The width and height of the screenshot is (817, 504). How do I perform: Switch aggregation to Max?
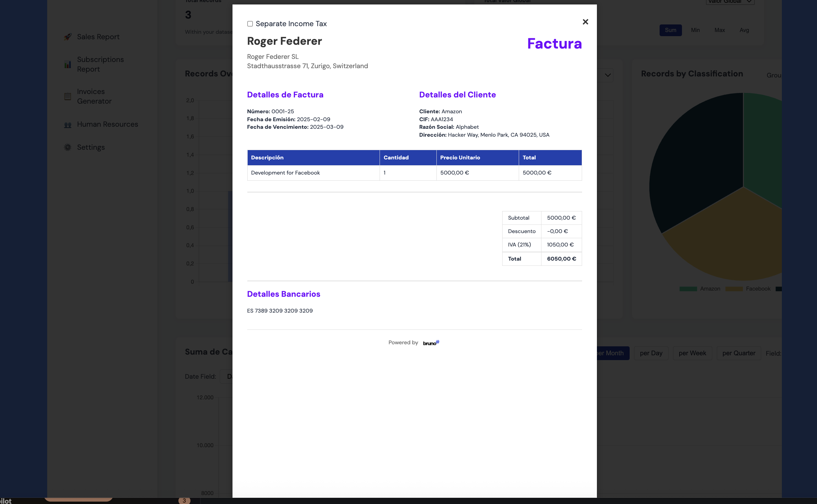tap(720, 30)
